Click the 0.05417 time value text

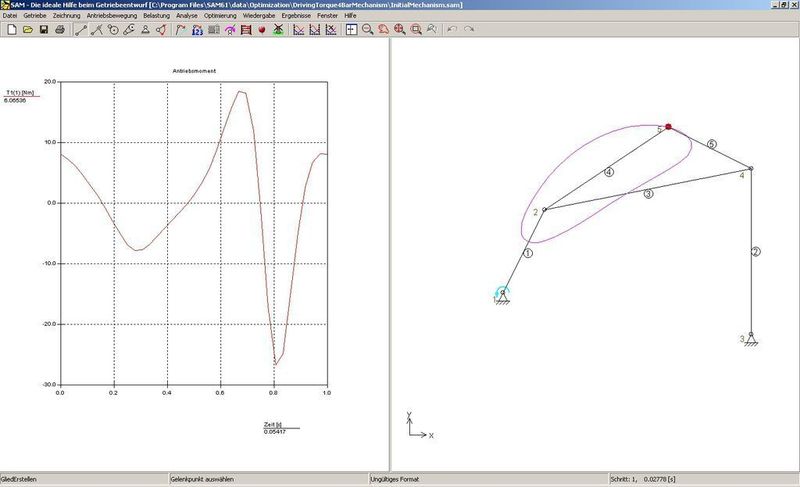click(x=275, y=432)
